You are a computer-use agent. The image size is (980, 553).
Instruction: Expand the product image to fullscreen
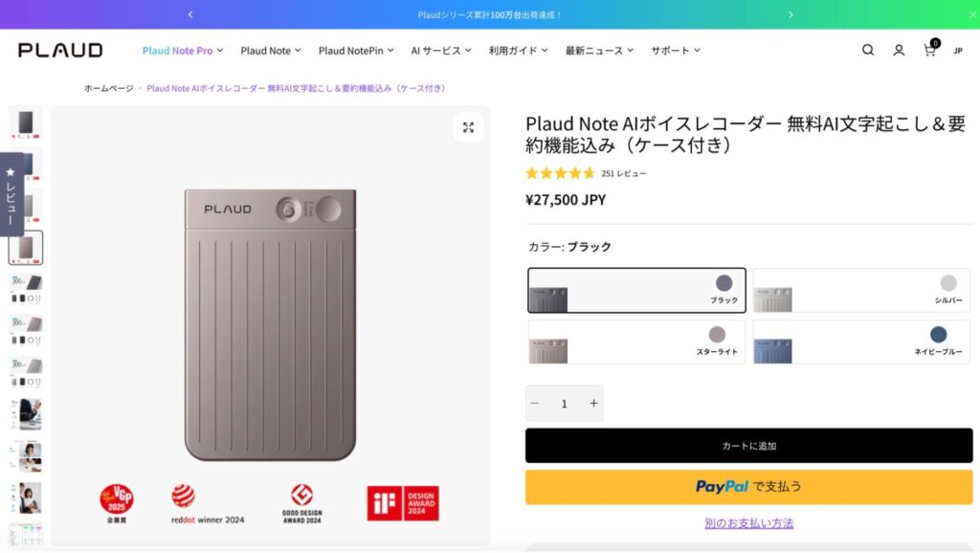click(x=468, y=125)
